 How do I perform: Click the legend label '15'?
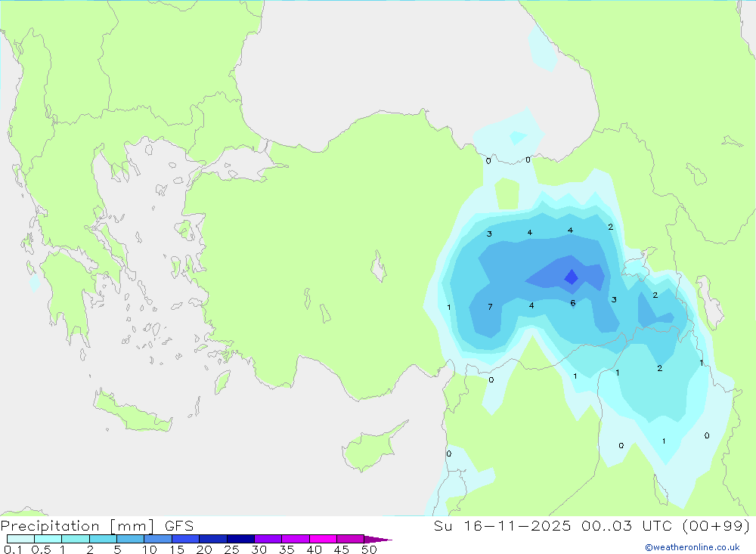[177, 549]
